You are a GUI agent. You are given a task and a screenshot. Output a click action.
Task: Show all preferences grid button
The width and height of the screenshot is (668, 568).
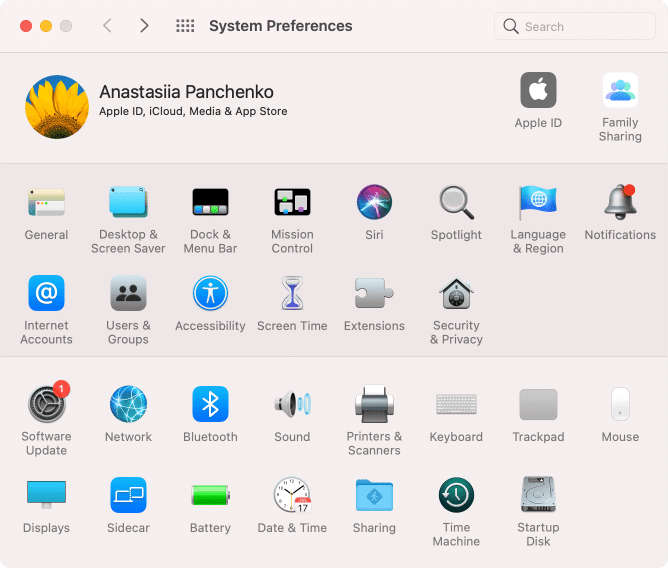click(x=185, y=26)
